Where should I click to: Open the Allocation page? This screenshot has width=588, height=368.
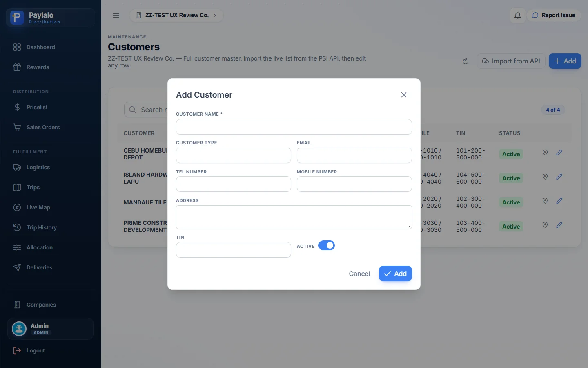[x=51, y=247]
